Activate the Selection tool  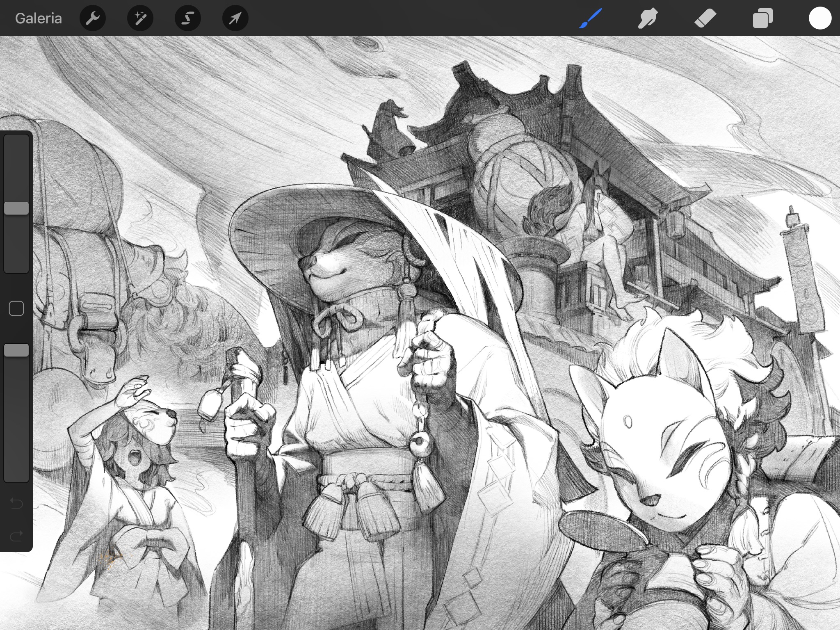pyautogui.click(x=188, y=18)
